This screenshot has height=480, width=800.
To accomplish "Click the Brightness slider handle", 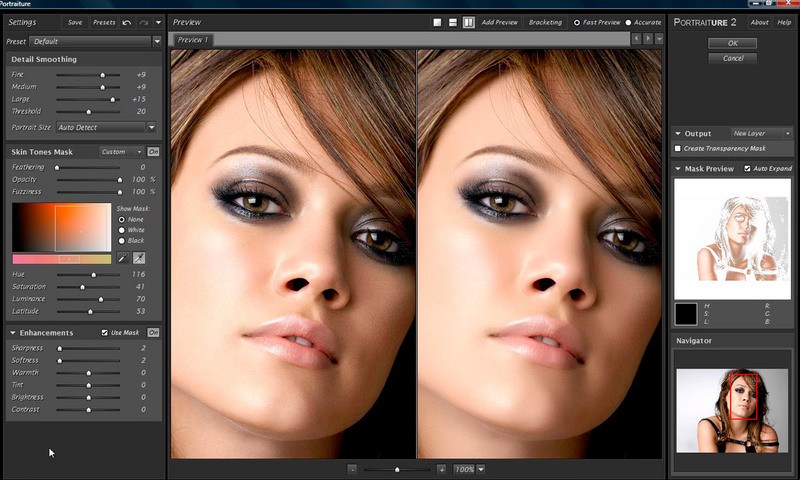I will coord(89,397).
